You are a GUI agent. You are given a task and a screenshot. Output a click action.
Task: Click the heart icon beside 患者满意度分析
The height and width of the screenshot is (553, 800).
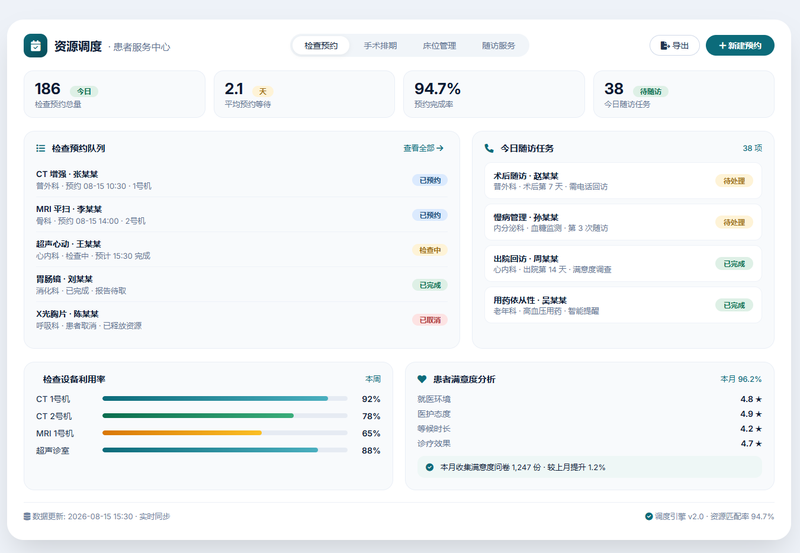coord(422,379)
